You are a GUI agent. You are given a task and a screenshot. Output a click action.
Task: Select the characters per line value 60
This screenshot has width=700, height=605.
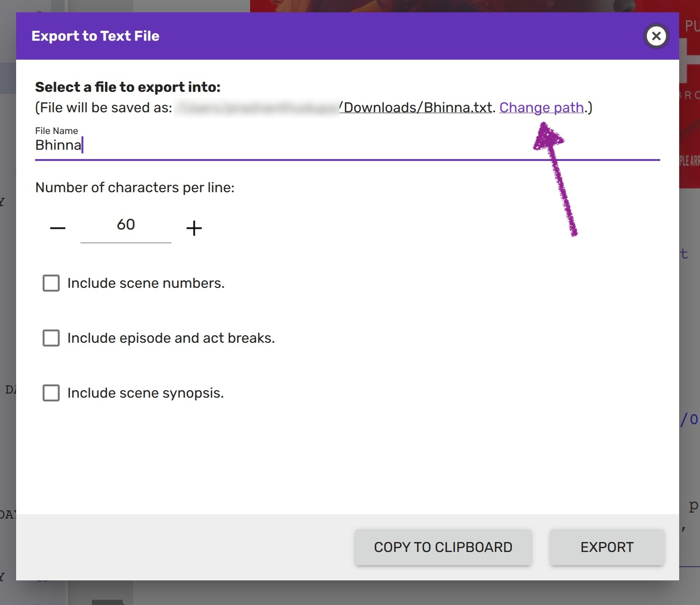pos(126,225)
